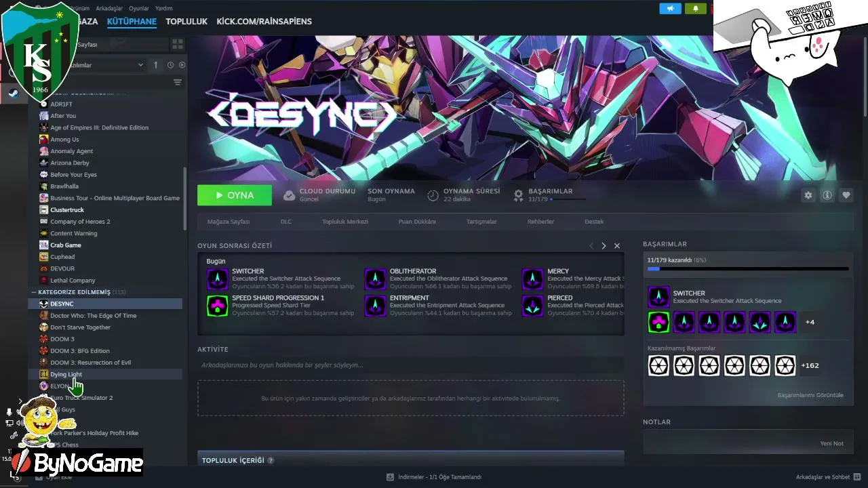Click the activity comment input field
Viewport: 868px width, 488px height.
(x=411, y=365)
